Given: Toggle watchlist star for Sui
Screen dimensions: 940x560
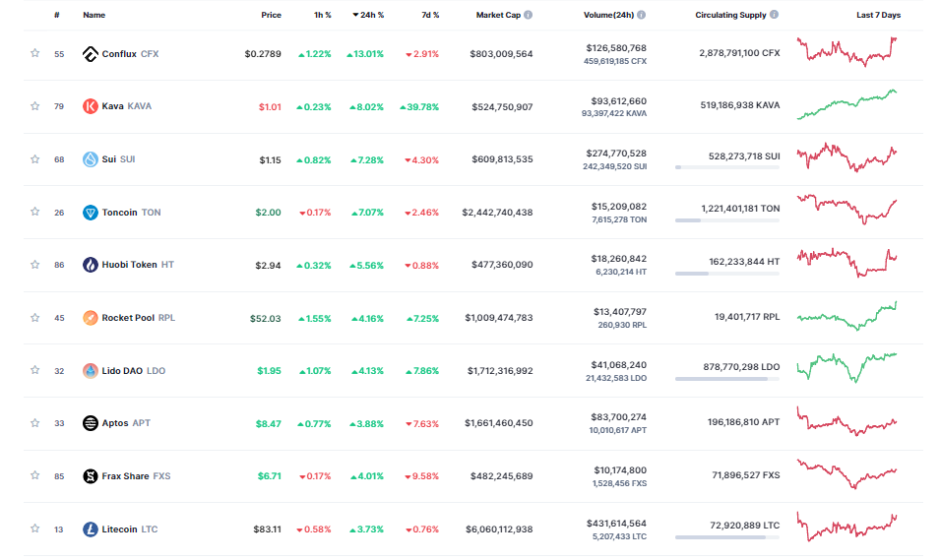Looking at the screenshot, I should 34,158.
